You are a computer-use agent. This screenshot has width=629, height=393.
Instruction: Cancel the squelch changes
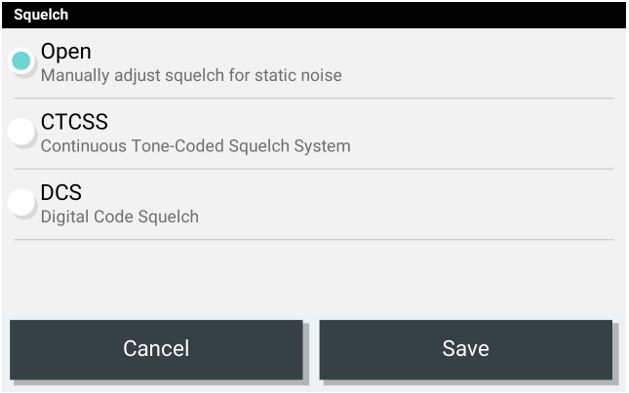tap(156, 349)
